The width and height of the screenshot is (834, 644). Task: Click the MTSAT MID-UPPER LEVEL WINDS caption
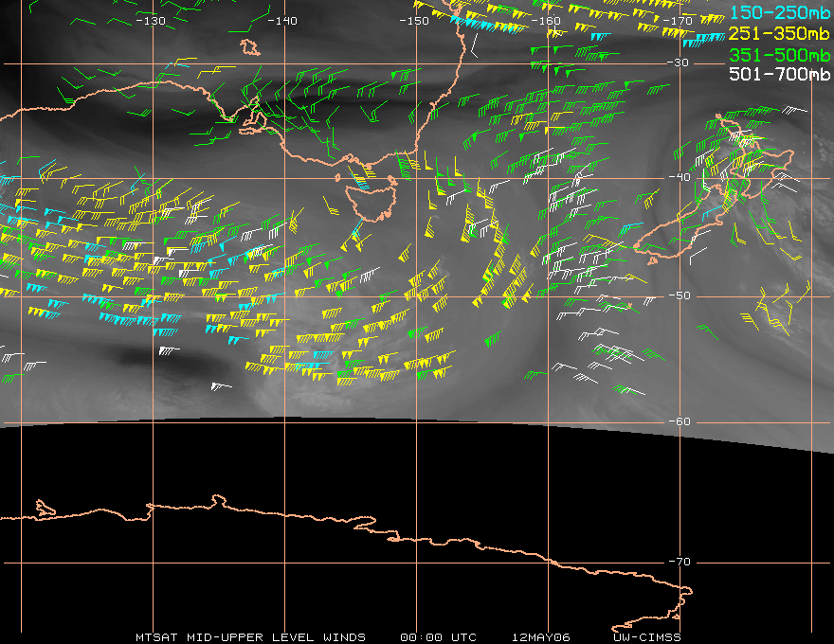pyautogui.click(x=250, y=637)
